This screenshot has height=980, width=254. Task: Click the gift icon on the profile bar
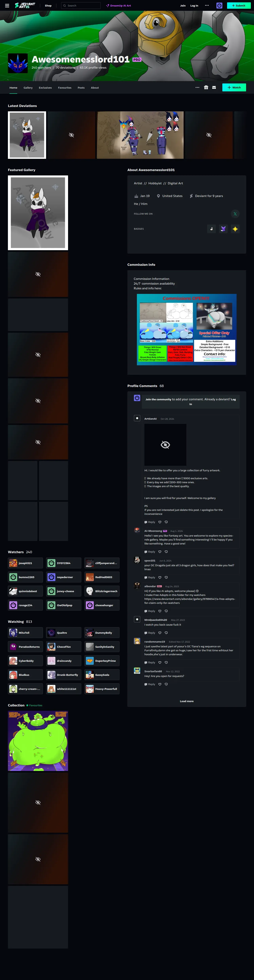(x=206, y=87)
